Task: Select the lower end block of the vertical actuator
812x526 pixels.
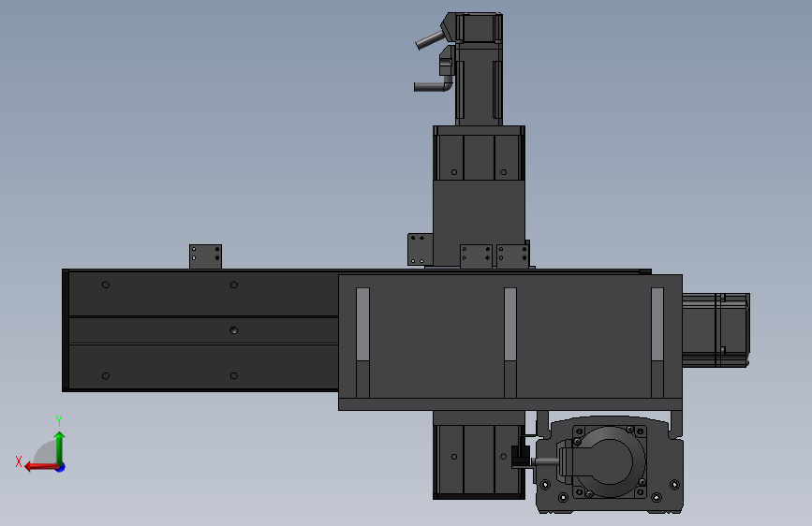Action: coord(479,455)
